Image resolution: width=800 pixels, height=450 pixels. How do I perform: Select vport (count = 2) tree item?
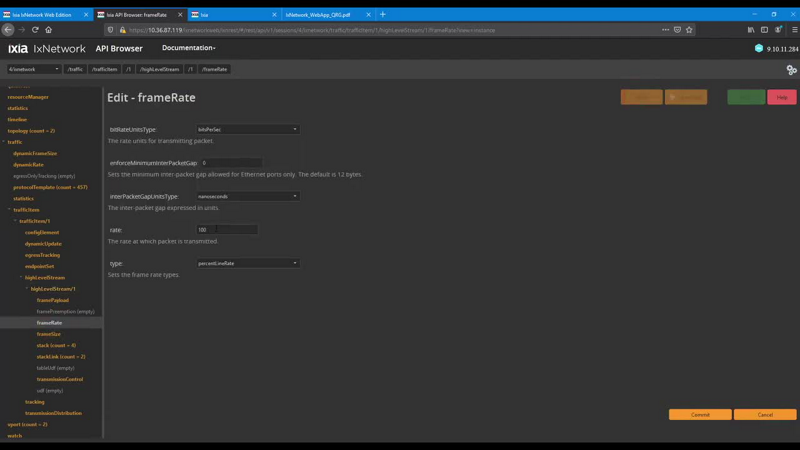pos(28,424)
